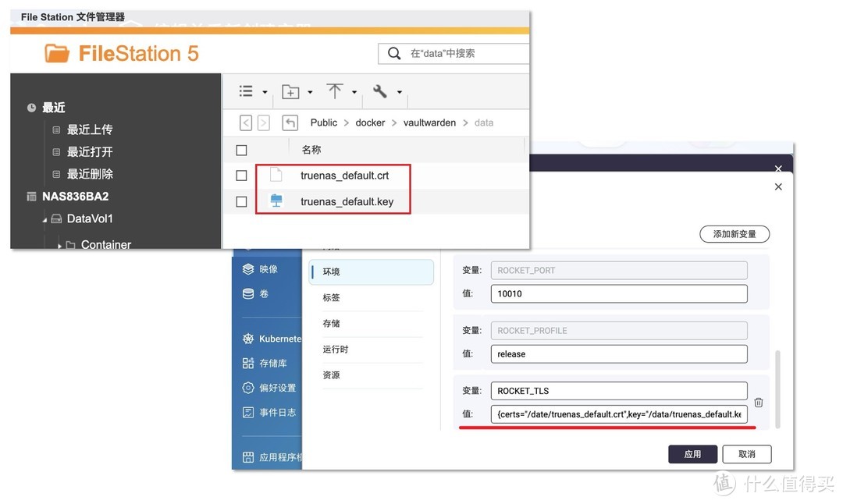The image size is (843, 504).
Task: Open 最近上传 in the sidebar
Action: tap(89, 130)
